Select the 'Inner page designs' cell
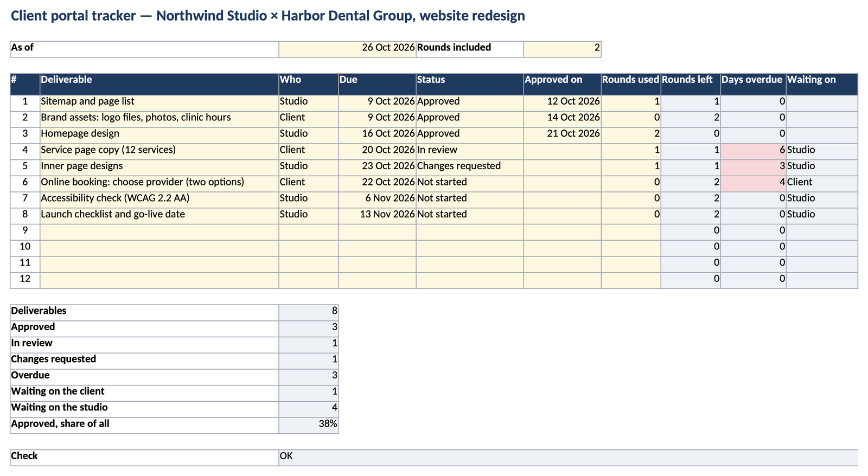This screenshot has width=868, height=476. click(x=159, y=168)
